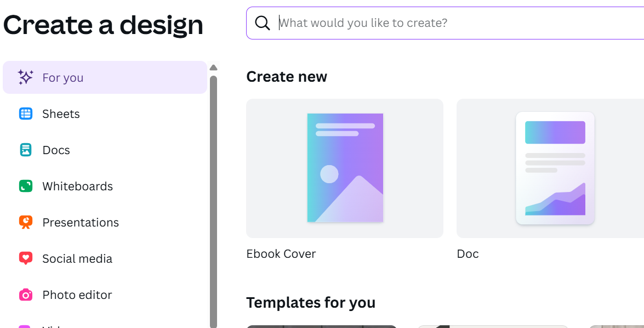Viewport: 644px width, 328px height.
Task: Click the Sheets grid icon
Action: pos(26,114)
